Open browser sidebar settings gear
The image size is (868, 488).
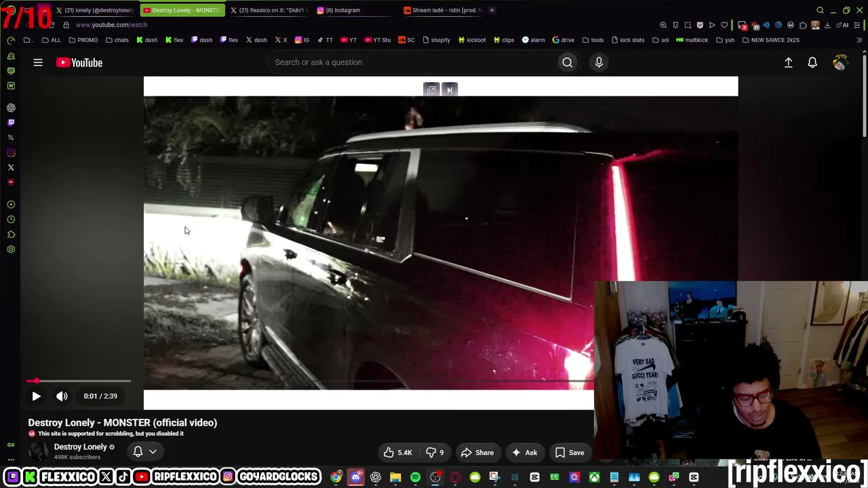[11, 249]
